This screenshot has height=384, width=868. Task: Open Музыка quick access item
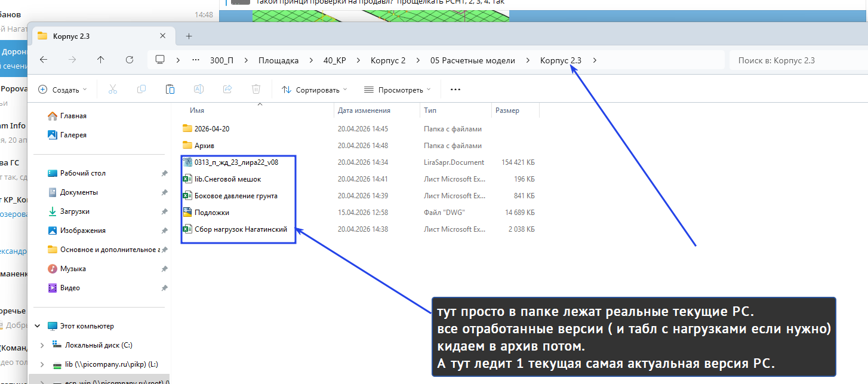pos(73,269)
